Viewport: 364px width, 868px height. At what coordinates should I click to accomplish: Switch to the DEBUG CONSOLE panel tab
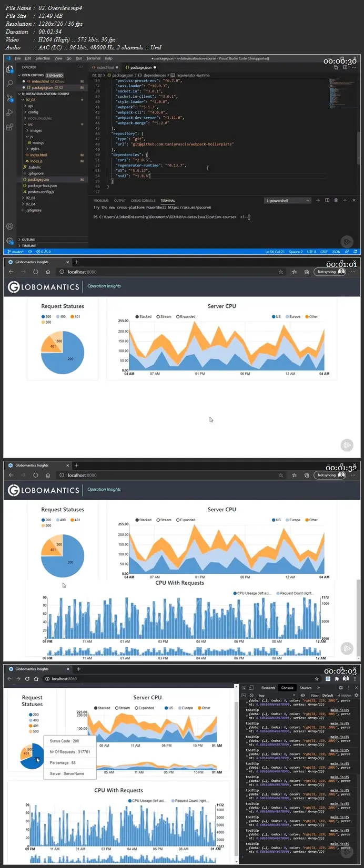pos(143,200)
